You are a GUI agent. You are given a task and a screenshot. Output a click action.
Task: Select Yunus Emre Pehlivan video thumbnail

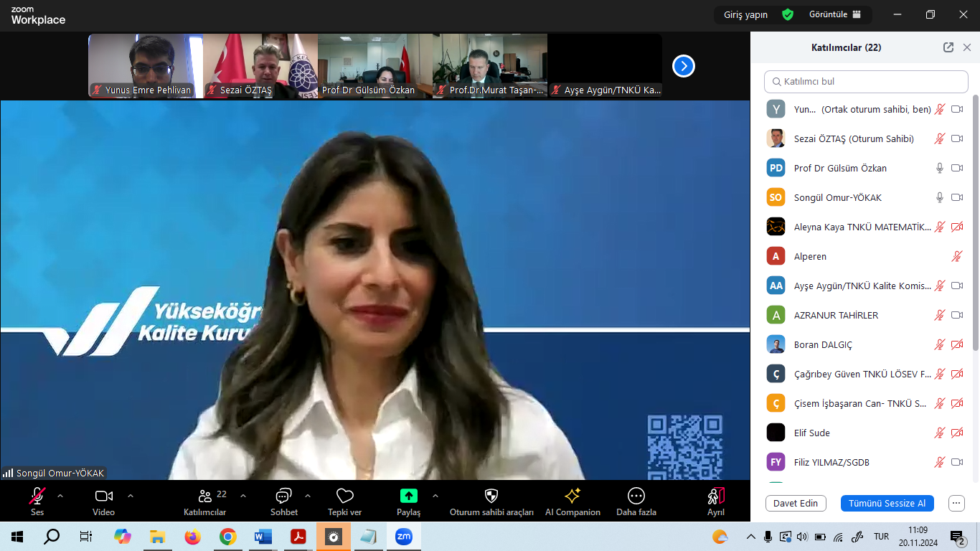coord(146,66)
